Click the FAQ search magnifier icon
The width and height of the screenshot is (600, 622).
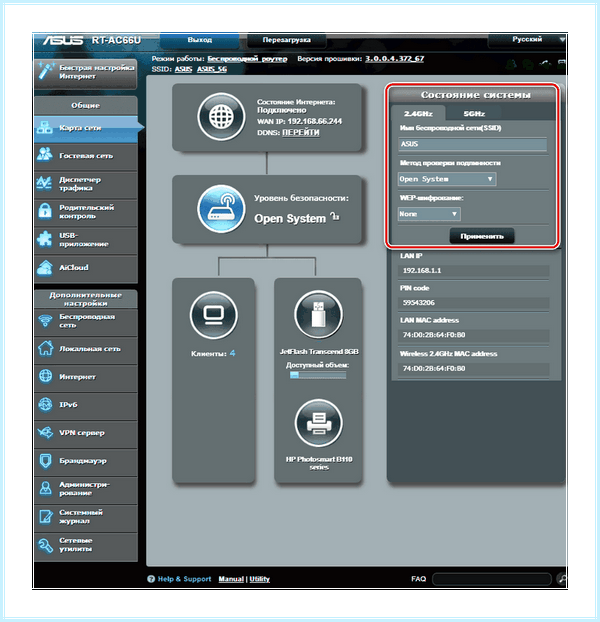(562, 579)
